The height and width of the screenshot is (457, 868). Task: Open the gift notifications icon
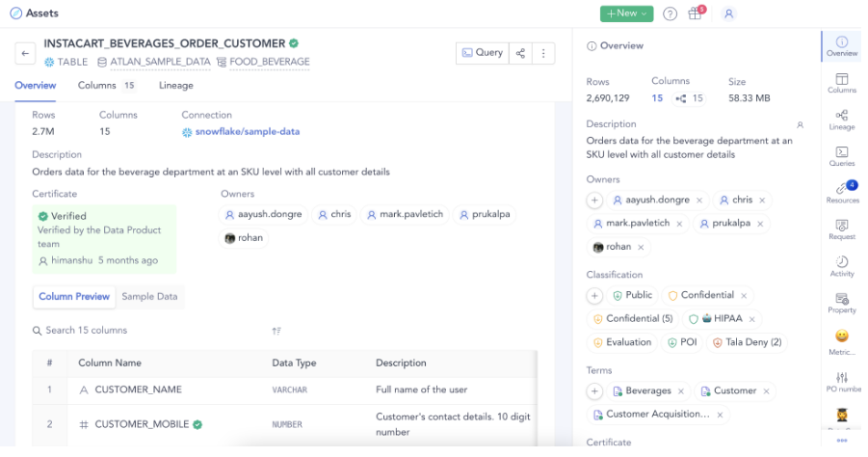point(696,13)
